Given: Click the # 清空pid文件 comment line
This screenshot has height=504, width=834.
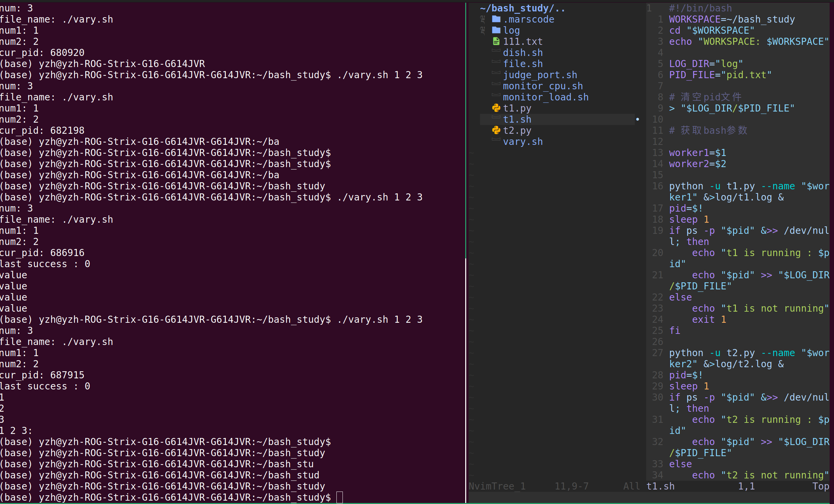Looking at the screenshot, I should tap(705, 97).
